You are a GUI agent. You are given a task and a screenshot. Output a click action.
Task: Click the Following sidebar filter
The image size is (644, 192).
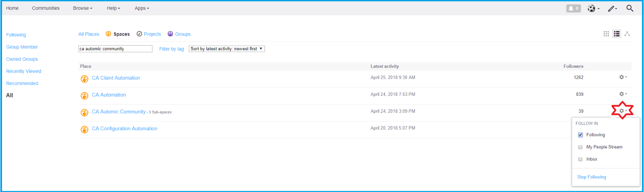click(x=16, y=35)
